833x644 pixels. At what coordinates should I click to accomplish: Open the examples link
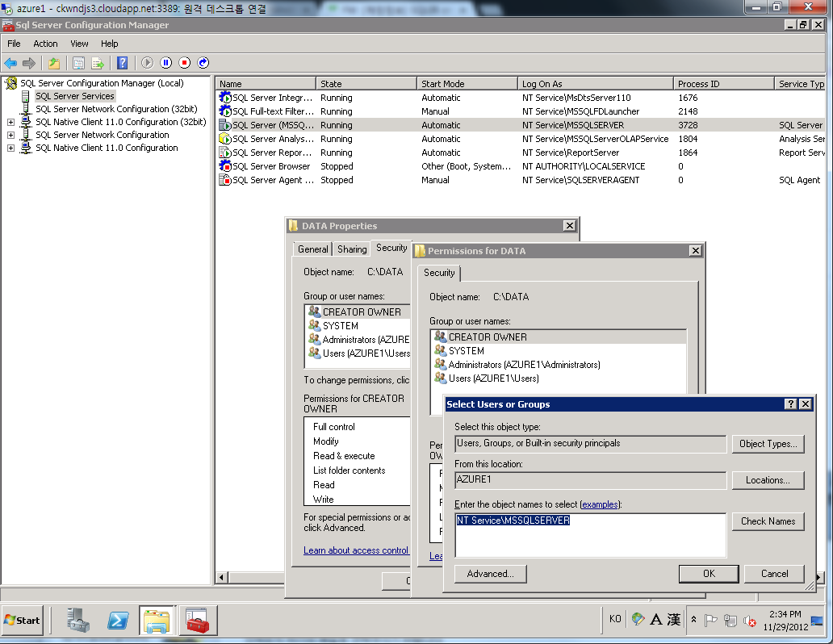tap(600, 504)
